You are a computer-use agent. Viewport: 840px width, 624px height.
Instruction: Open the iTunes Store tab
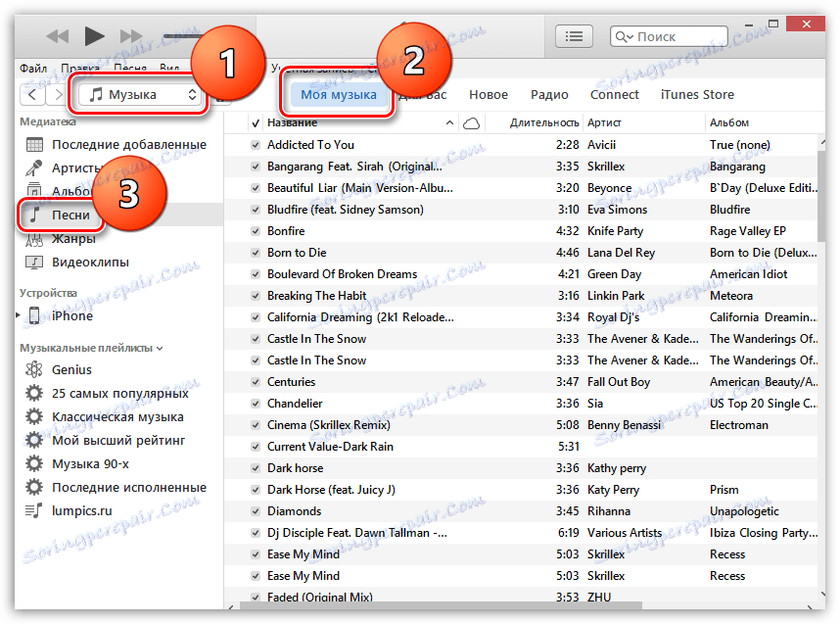(697, 95)
